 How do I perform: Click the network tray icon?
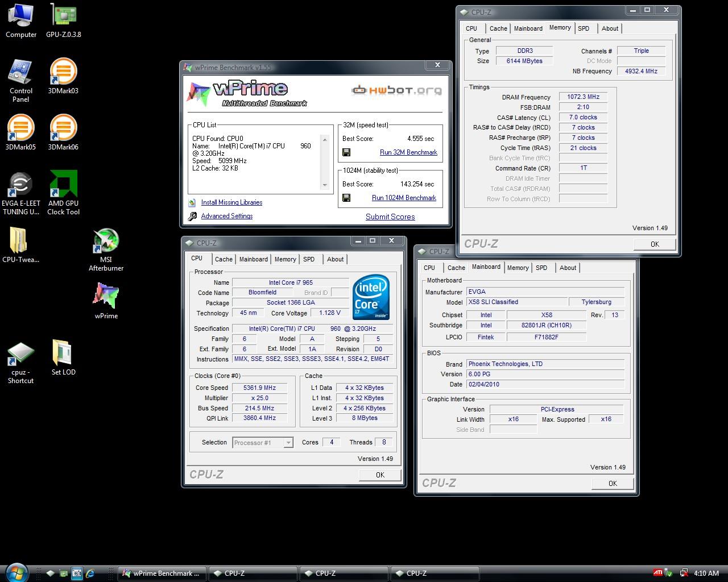tap(684, 573)
